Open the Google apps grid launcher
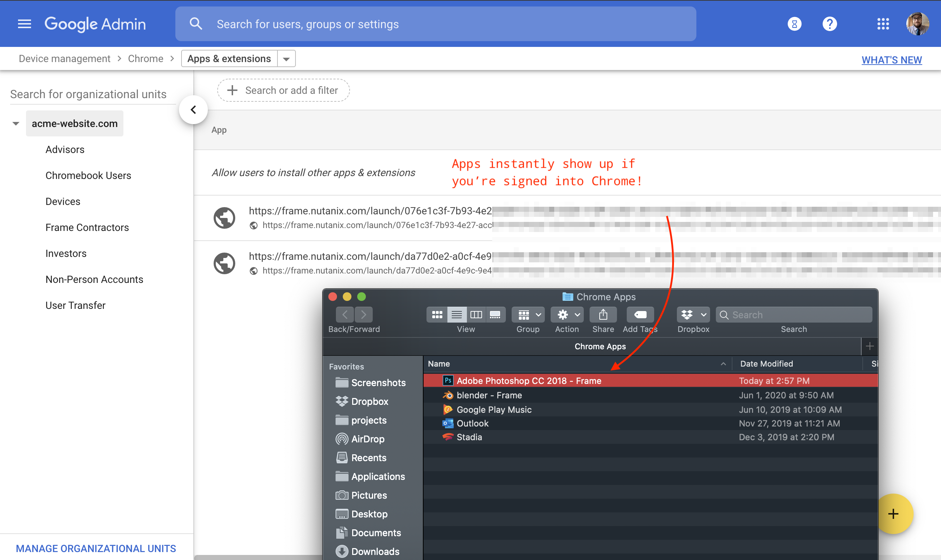Viewport: 941px width, 560px height. coord(883,24)
